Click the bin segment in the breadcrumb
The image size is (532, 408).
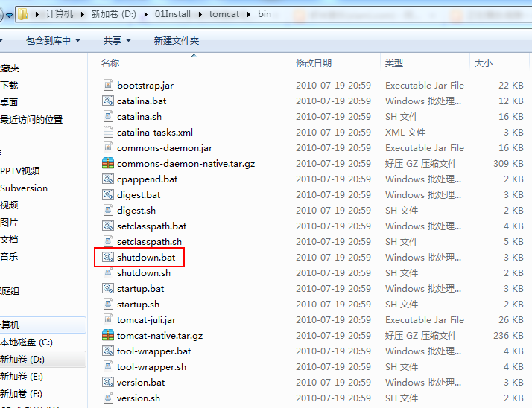coord(265,14)
